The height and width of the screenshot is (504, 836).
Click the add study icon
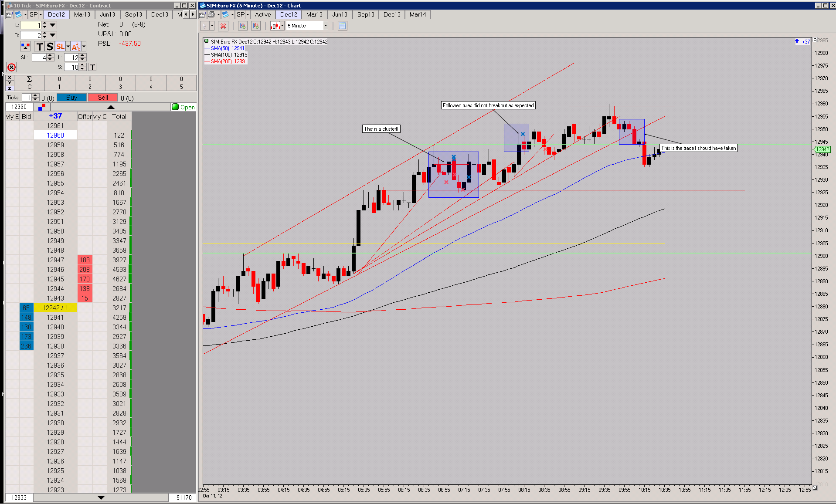pyautogui.click(x=243, y=26)
